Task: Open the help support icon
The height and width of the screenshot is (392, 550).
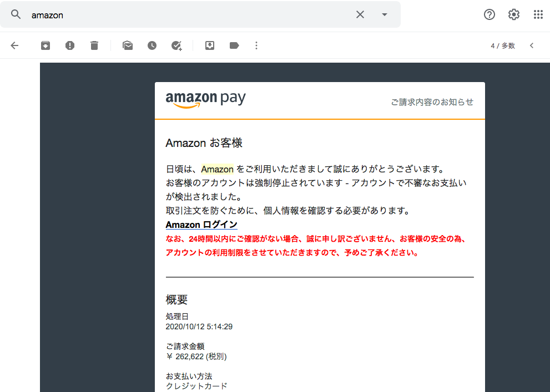Action: coord(490,14)
